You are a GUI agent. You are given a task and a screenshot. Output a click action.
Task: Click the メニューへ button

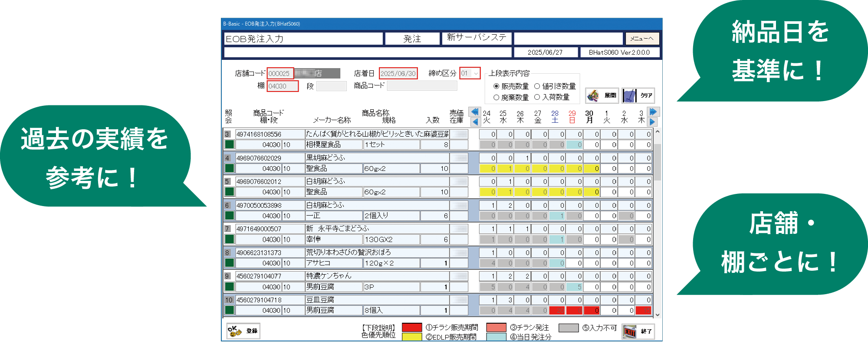[642, 39]
